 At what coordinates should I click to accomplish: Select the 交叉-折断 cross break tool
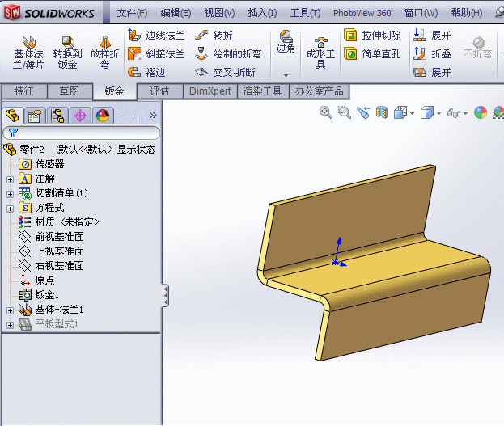[225, 72]
